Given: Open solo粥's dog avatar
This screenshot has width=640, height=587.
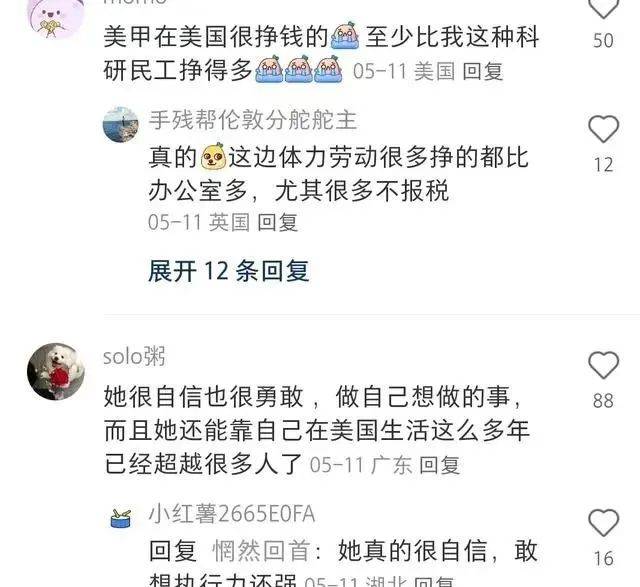Looking at the screenshot, I should tap(56, 371).
